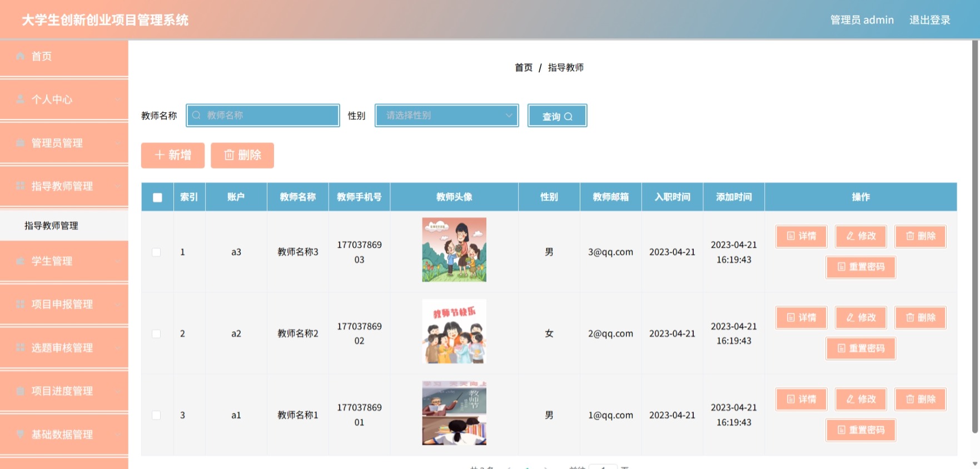Reset password for teacher a2
980x469 pixels.
click(861, 348)
